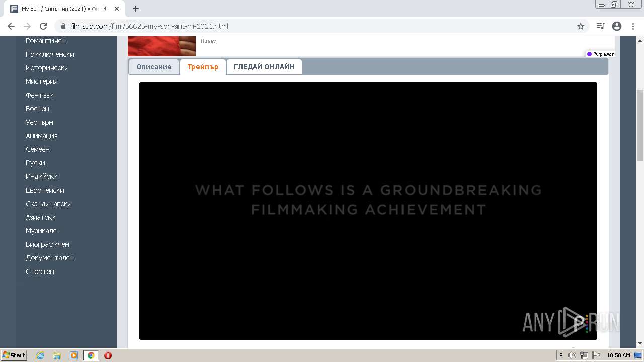Bookmark this page with the star icon
The image size is (644, 362).
[x=581, y=26]
